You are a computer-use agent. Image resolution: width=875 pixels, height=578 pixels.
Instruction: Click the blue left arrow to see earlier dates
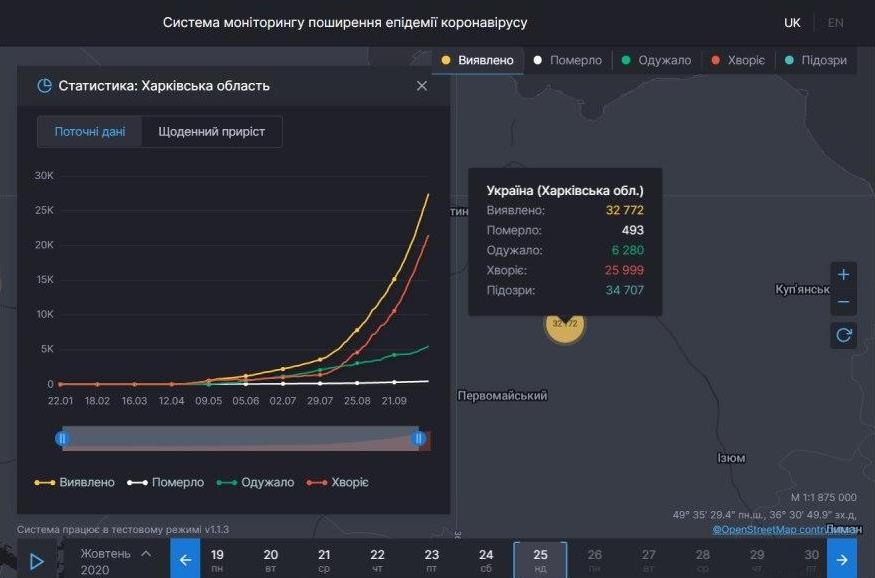point(184,560)
